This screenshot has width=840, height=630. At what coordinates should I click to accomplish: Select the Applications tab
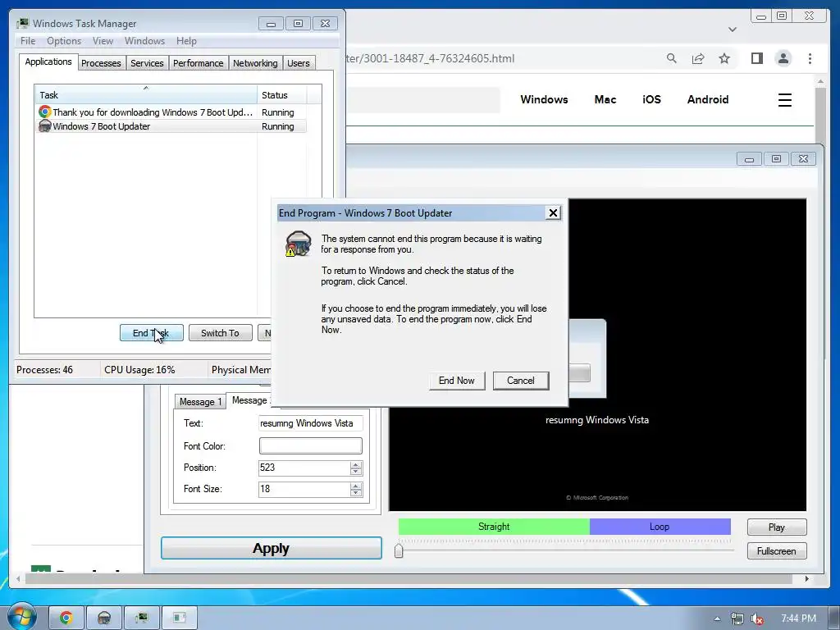click(x=48, y=62)
